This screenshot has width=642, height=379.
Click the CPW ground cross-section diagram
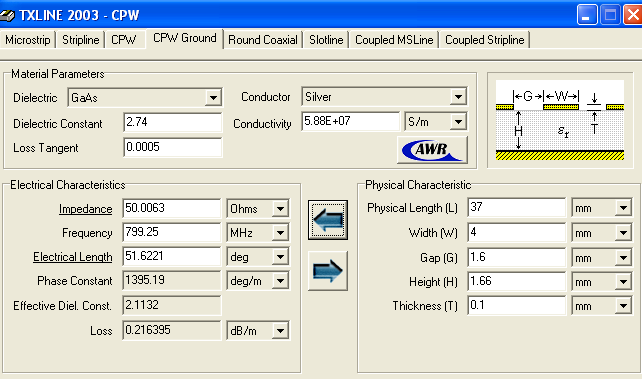[x=560, y=120]
